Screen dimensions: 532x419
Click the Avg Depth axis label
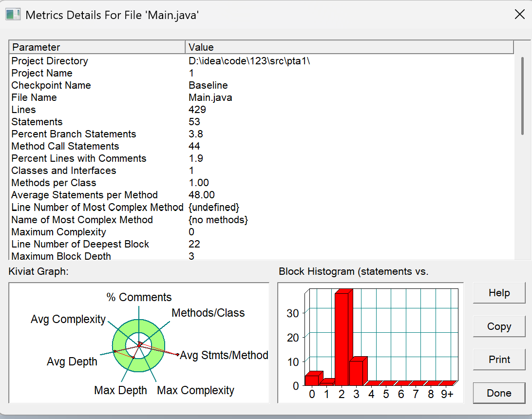72,362
